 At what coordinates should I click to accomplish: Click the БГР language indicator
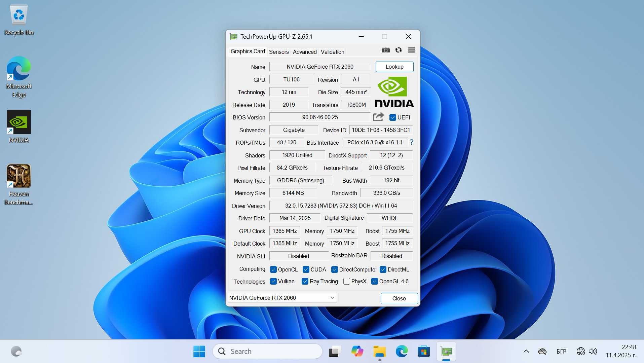coord(561,351)
